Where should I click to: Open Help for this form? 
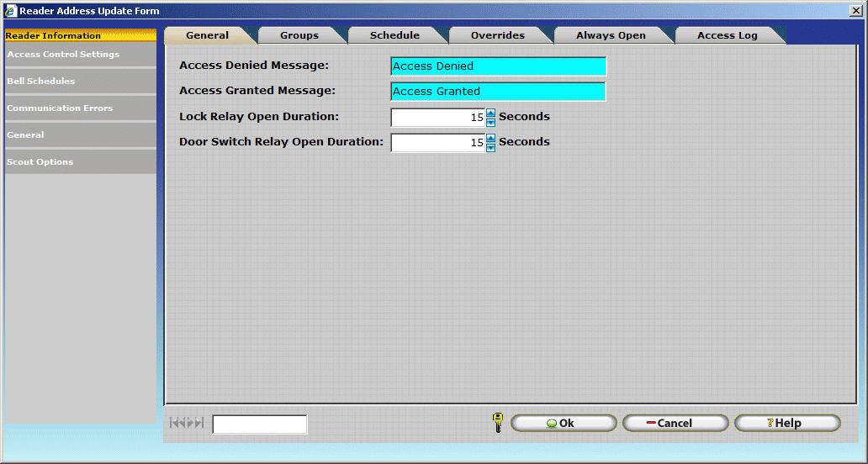(786, 423)
